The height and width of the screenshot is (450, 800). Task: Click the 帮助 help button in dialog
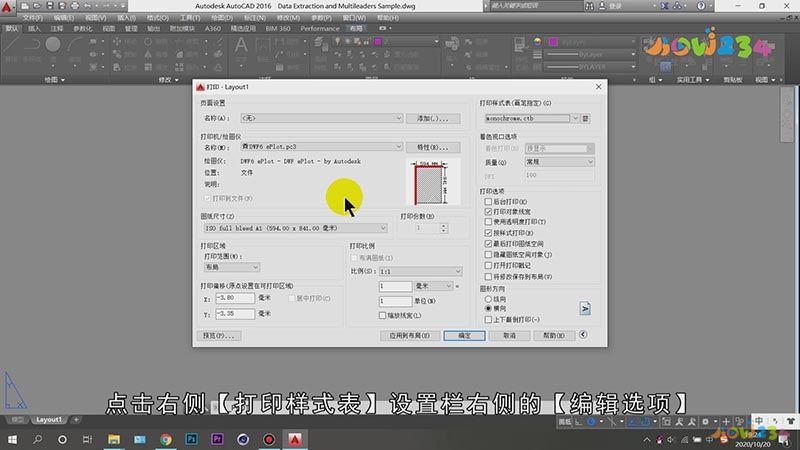click(554, 336)
